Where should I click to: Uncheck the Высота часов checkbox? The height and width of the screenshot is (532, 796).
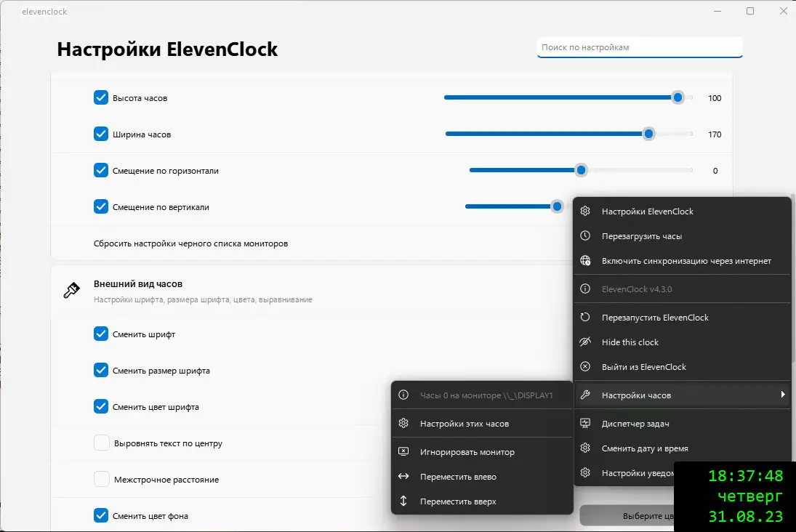click(x=101, y=97)
